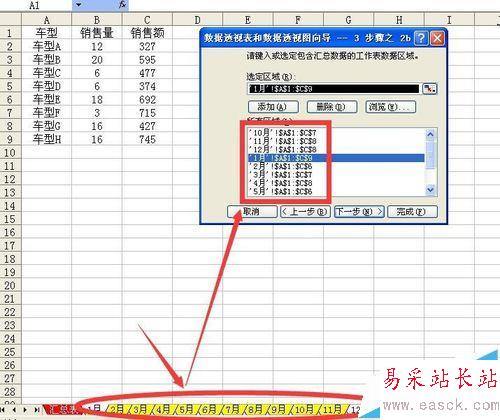
Task: Close the PivotTable wizard dialog
Action: (x=437, y=38)
